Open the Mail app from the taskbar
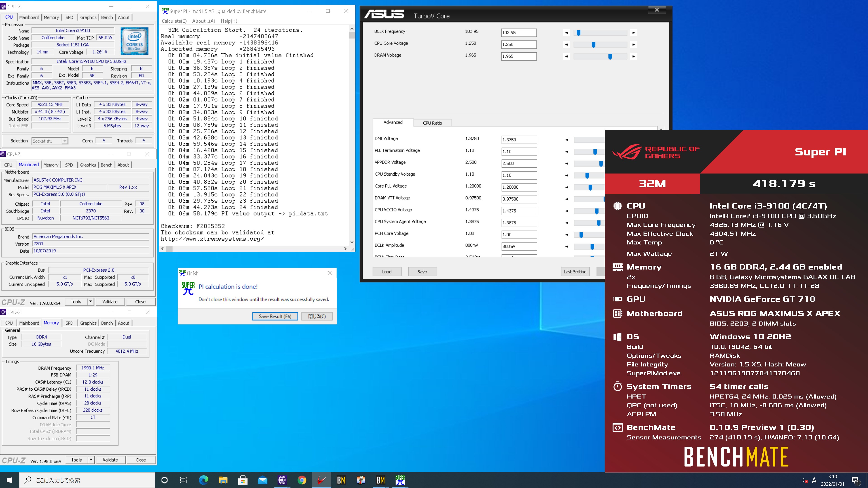 point(262,480)
